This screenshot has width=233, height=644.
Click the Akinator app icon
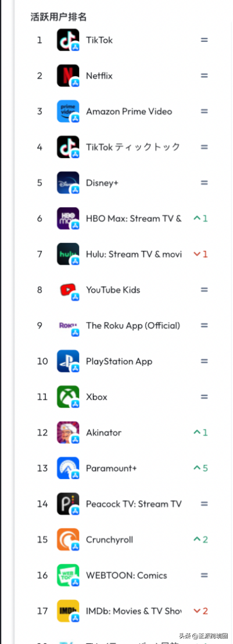click(68, 433)
